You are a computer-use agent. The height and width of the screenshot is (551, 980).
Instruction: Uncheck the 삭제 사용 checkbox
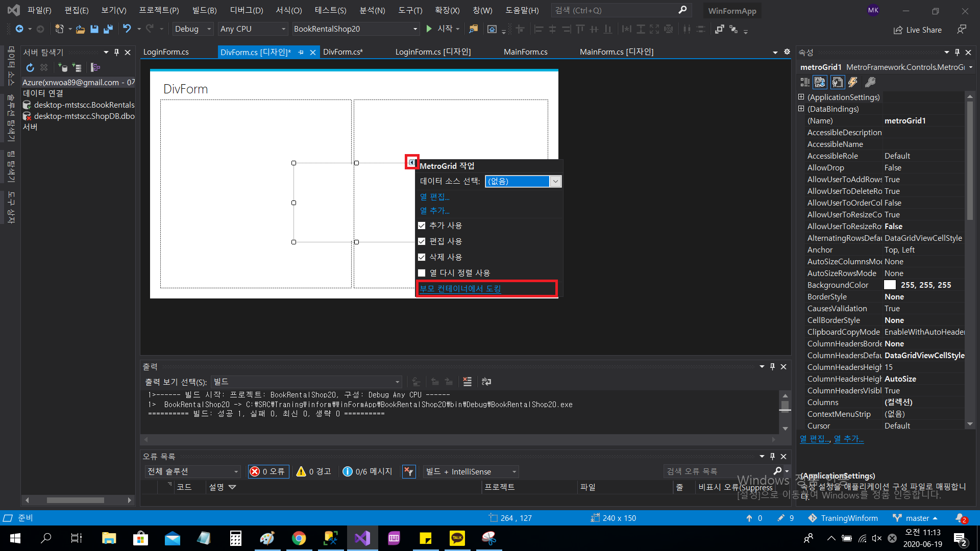point(422,257)
